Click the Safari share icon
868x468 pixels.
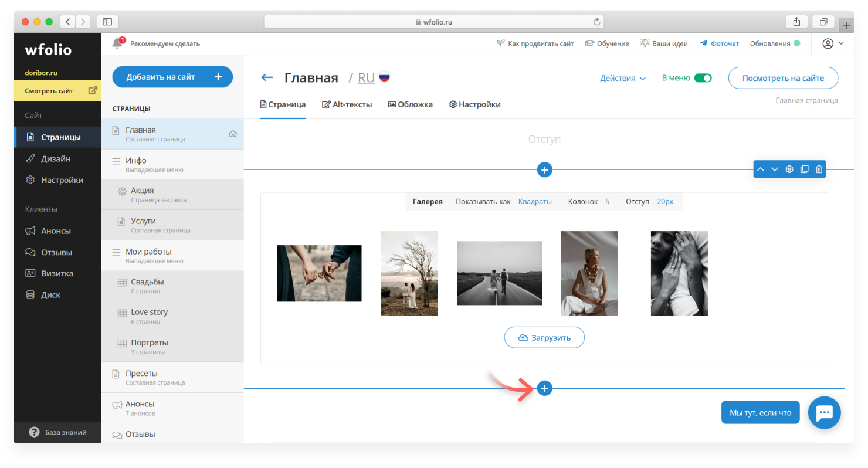pyautogui.click(x=796, y=22)
